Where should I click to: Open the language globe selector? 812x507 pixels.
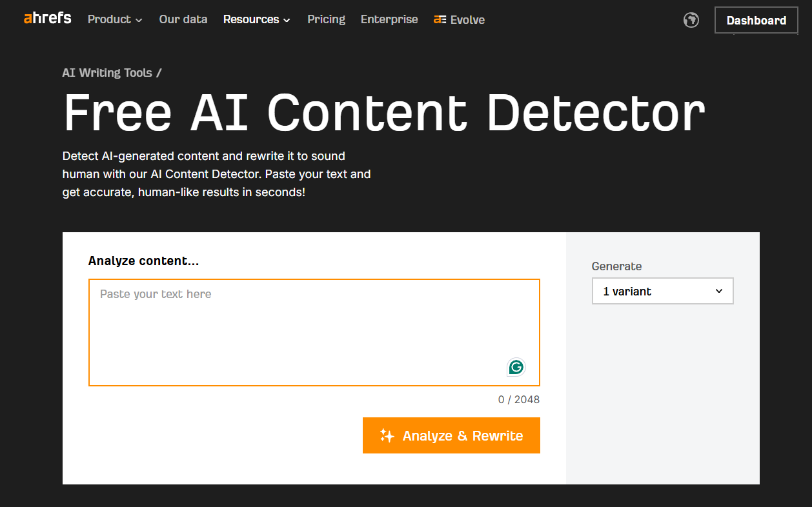[x=691, y=20]
